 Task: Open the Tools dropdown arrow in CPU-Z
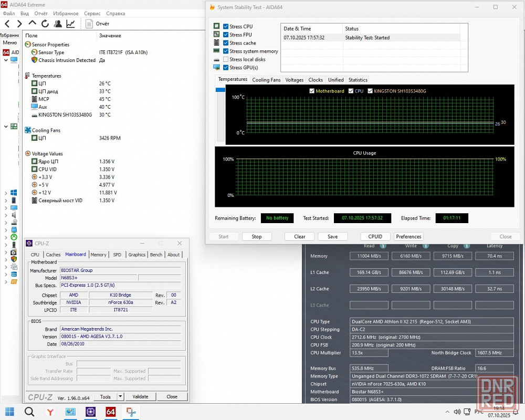120,397
